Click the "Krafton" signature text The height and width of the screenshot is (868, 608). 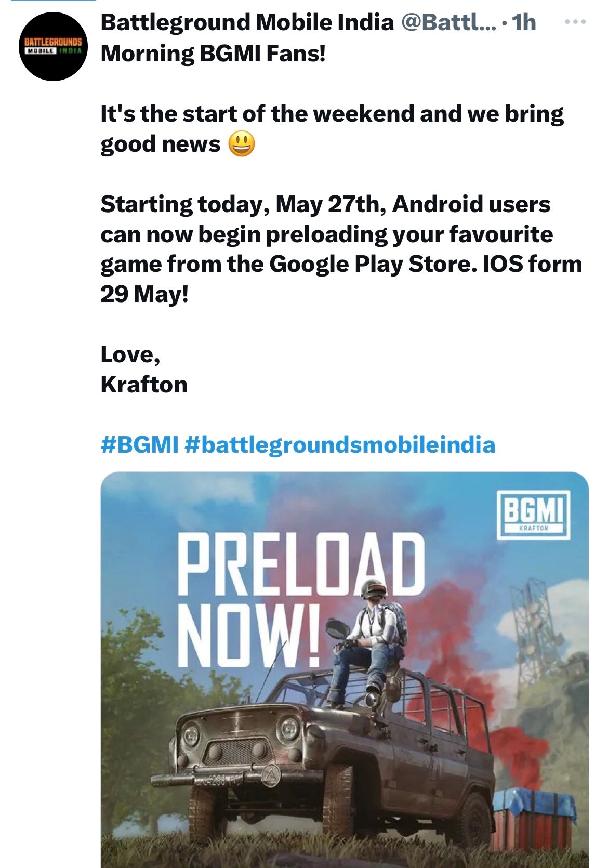[144, 385]
